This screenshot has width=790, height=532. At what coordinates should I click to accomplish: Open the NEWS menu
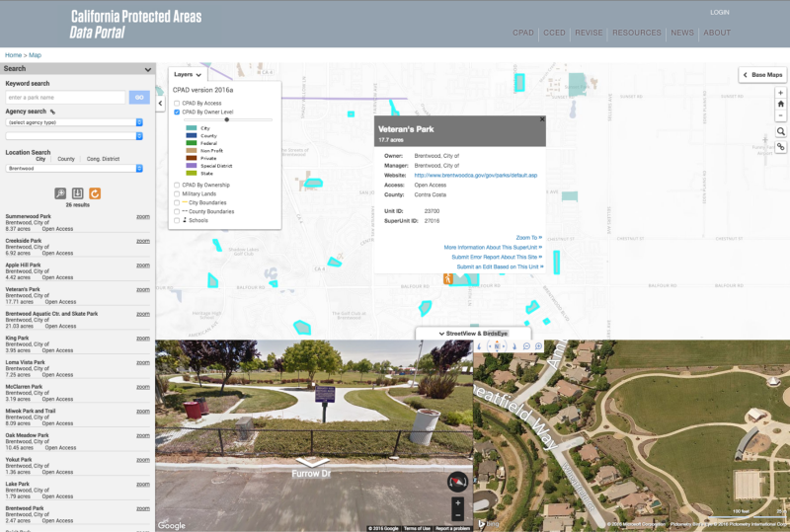point(682,33)
